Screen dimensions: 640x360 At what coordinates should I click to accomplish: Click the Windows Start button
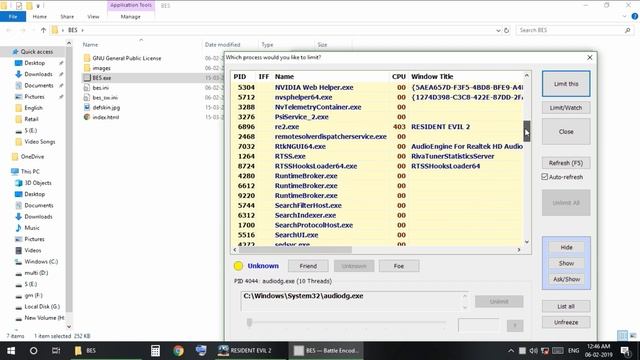tap(11, 351)
